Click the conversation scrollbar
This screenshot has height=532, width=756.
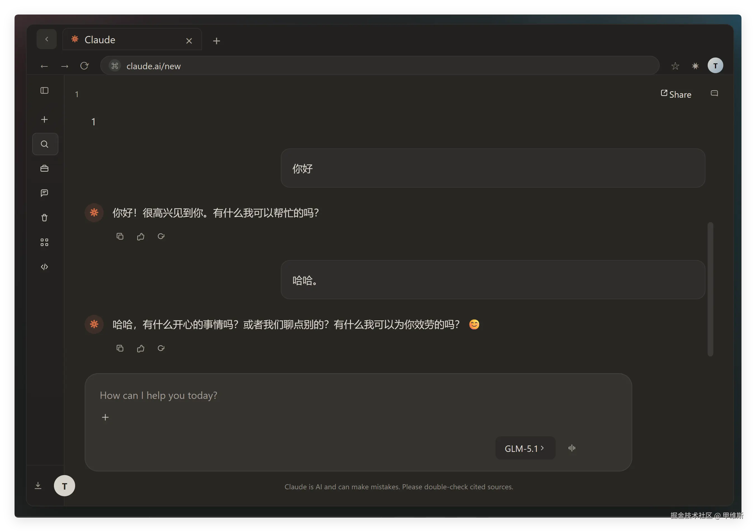click(710, 289)
